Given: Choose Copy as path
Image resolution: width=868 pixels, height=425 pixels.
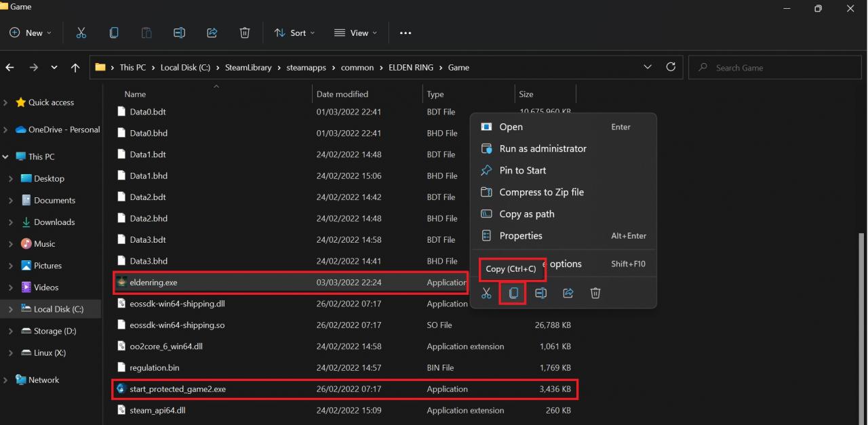Looking at the screenshot, I should [563, 214].
